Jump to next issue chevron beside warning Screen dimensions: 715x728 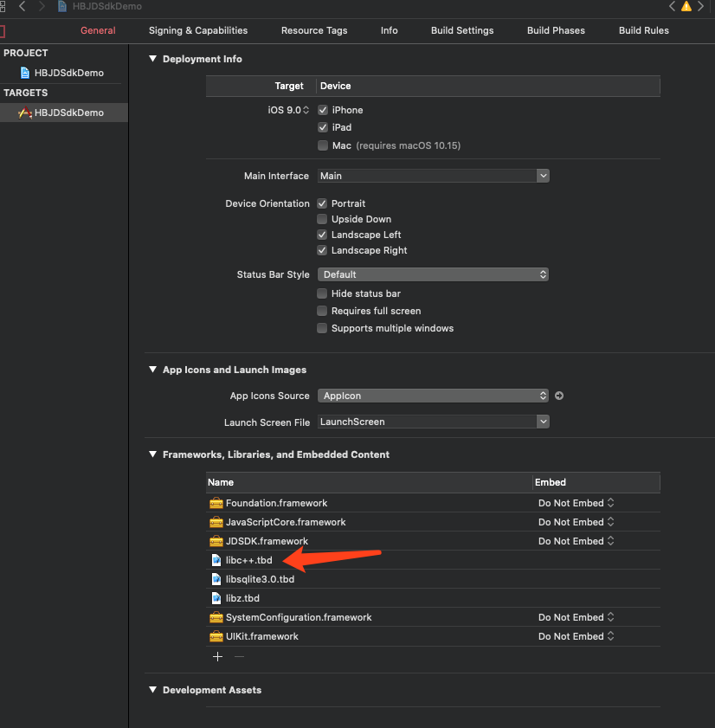click(x=700, y=7)
